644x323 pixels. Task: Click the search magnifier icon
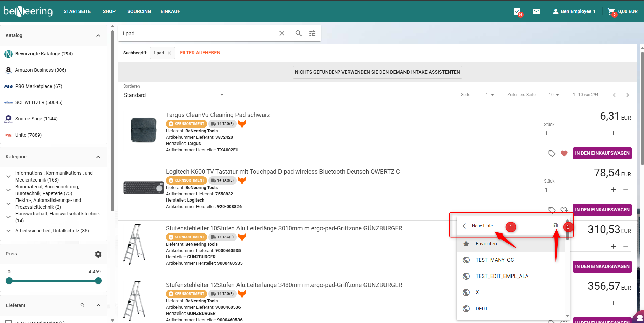[x=298, y=33]
